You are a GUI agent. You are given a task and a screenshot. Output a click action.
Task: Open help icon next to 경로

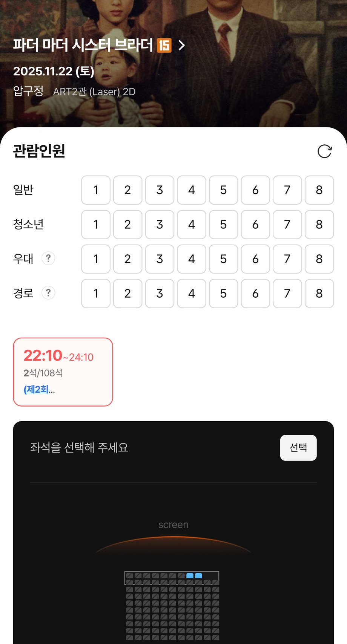click(x=48, y=293)
